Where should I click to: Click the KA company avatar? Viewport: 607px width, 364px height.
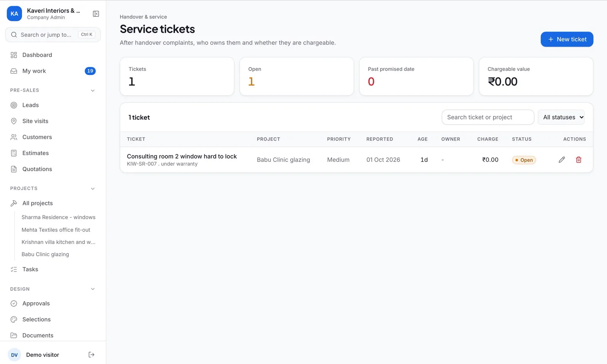tap(14, 14)
